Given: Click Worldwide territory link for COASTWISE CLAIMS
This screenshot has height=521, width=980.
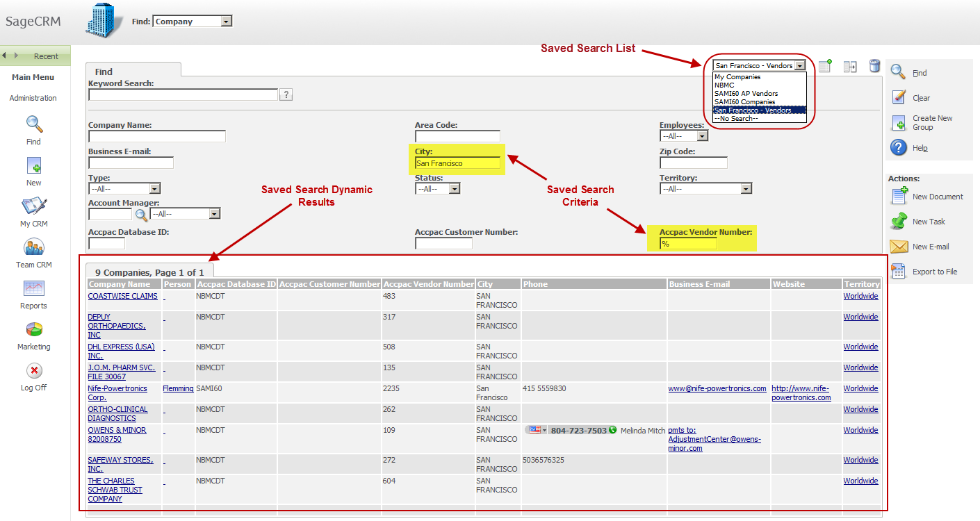Looking at the screenshot, I should coord(860,296).
